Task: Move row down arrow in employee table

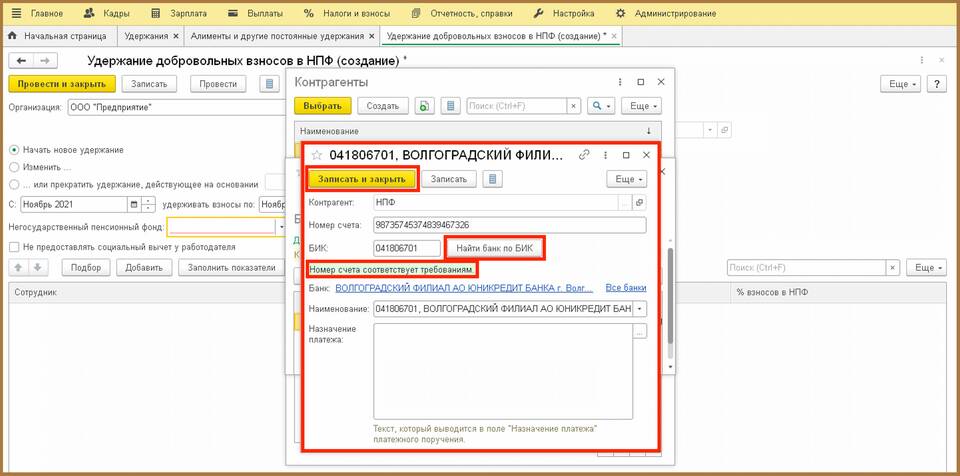Action: 37,268
